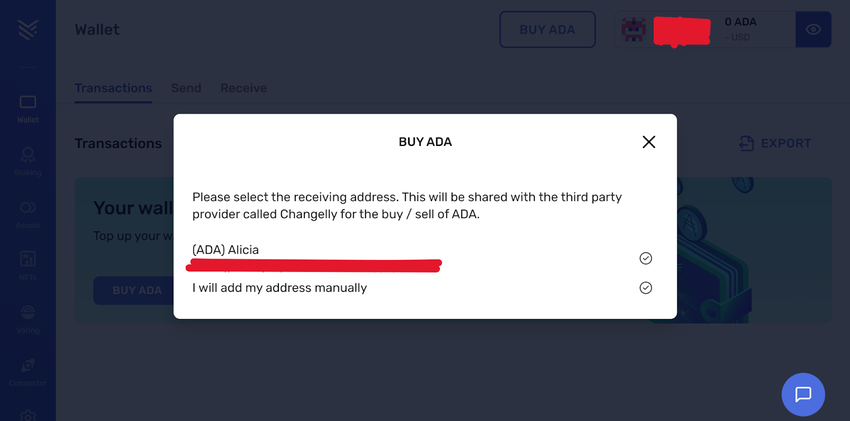The width and height of the screenshot is (850, 421).
Task: Switch to the Transactions tab
Action: click(x=113, y=88)
